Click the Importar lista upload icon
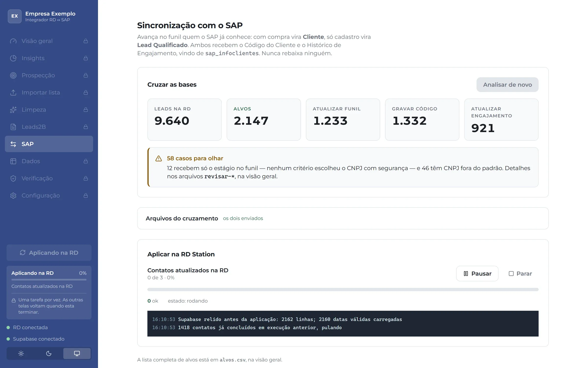588x368 pixels. (13, 92)
